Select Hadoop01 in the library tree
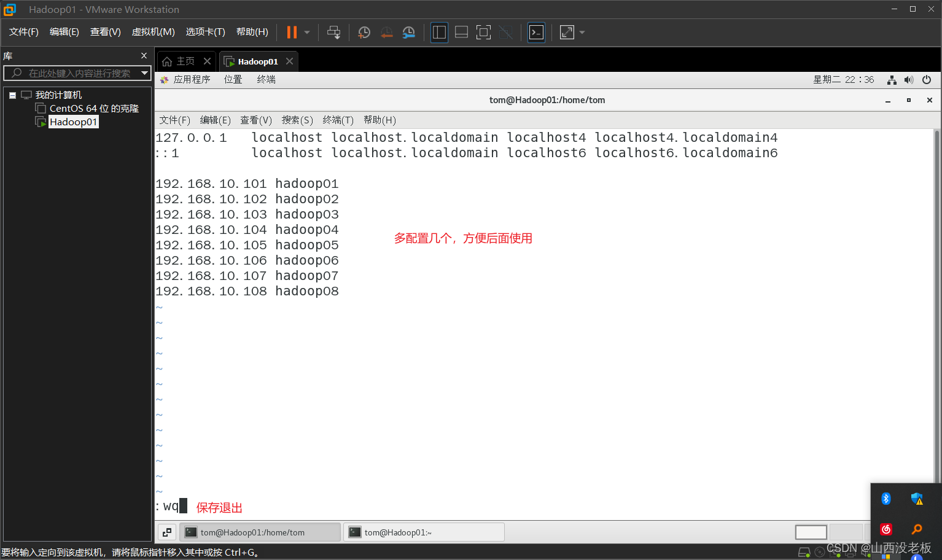Image resolution: width=942 pixels, height=560 pixels. (x=73, y=122)
